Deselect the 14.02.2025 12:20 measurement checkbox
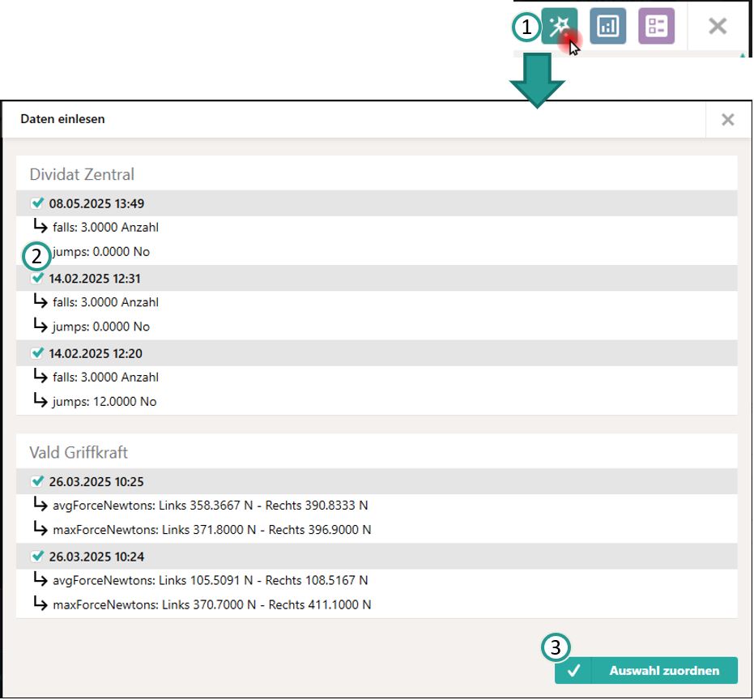Viewport: 754px width, 700px height. (x=37, y=353)
